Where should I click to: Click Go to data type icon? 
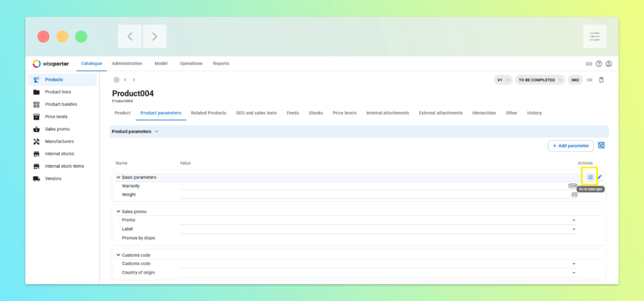pos(590,177)
